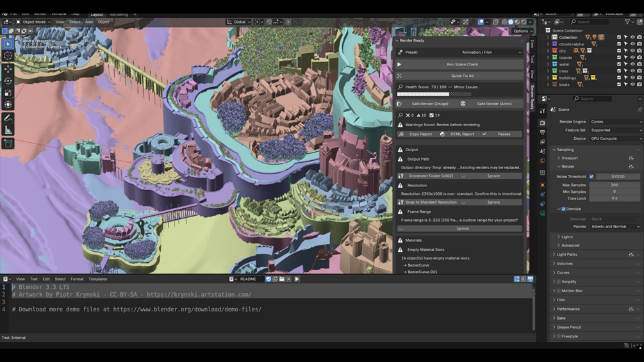Viewport: 644px width, 362px height.
Task: Select the Add Cube tool
Action: (x=8, y=144)
